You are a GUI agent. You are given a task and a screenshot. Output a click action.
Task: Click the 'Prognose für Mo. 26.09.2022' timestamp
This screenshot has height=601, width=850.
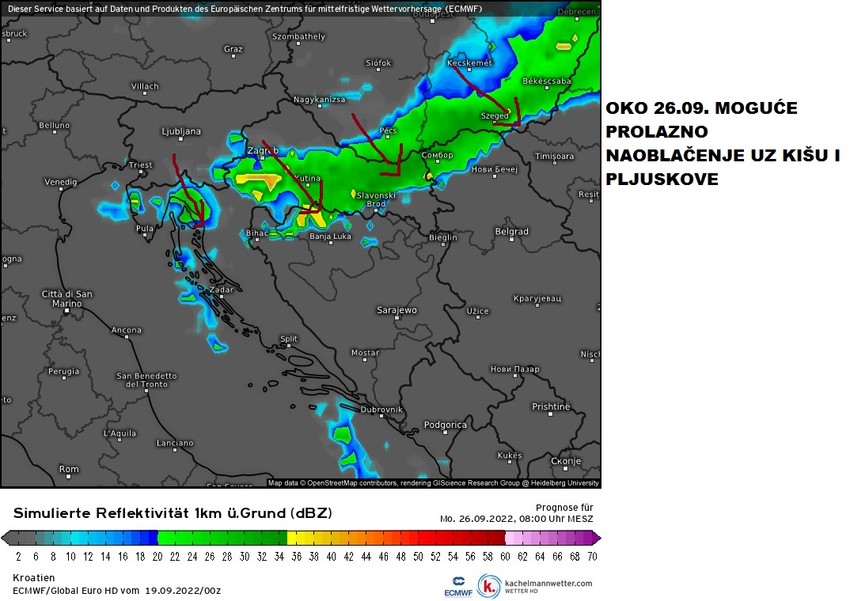point(515,514)
